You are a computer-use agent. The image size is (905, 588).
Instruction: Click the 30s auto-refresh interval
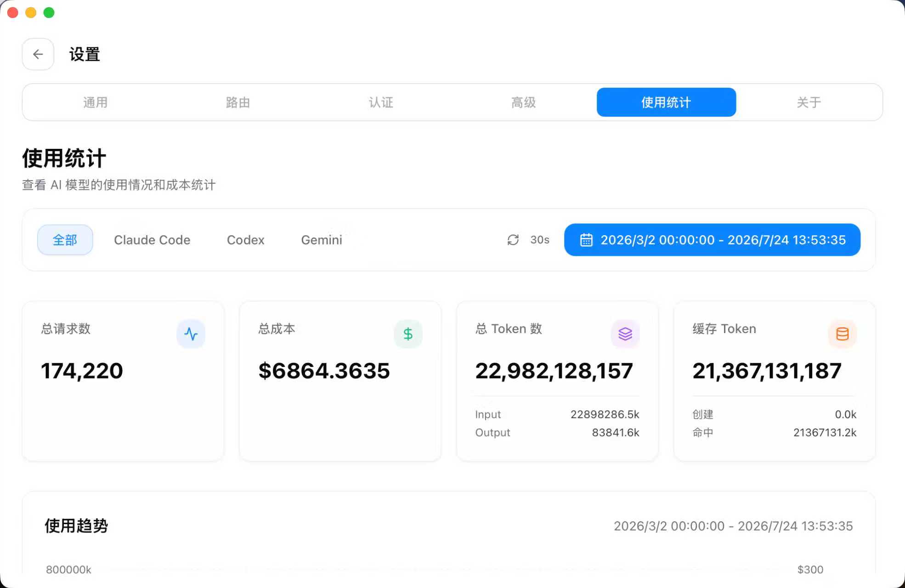click(540, 240)
